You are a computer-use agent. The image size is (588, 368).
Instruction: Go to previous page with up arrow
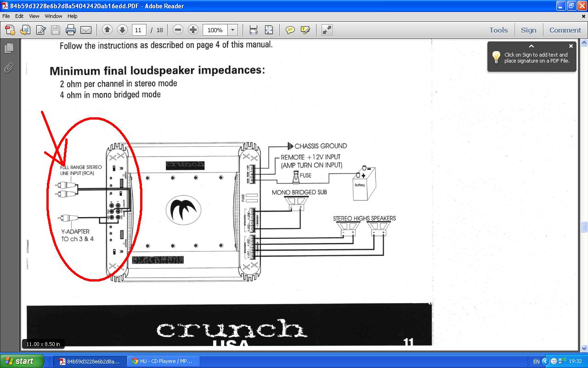click(x=107, y=30)
